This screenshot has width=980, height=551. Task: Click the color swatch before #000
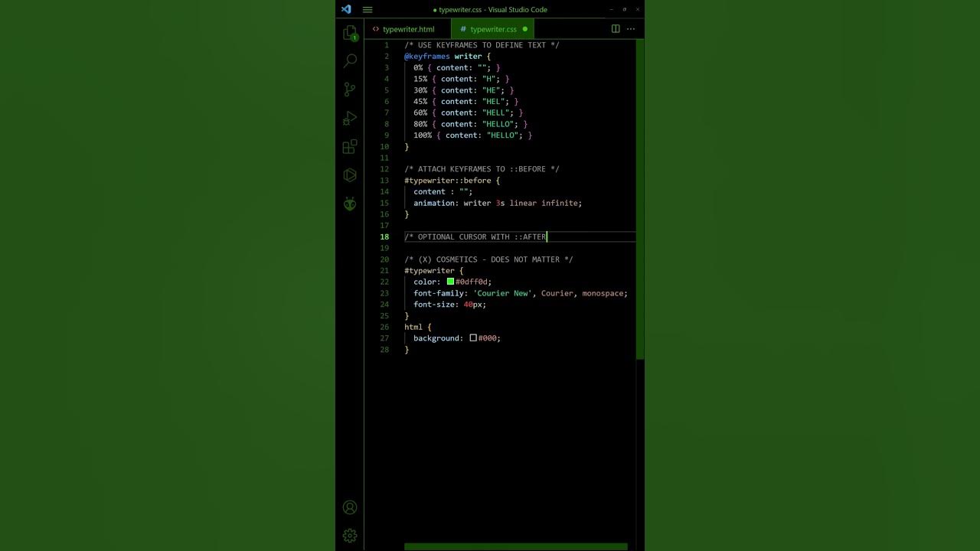pyautogui.click(x=472, y=337)
